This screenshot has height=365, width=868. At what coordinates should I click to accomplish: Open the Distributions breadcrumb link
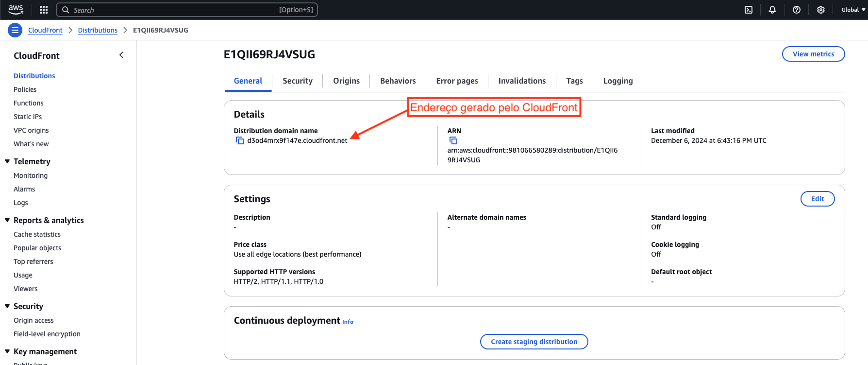pyautogui.click(x=98, y=30)
